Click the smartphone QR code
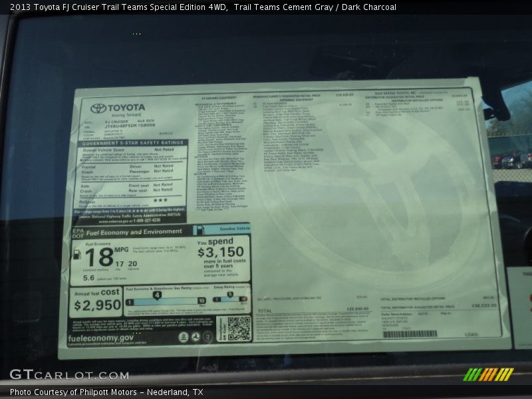This screenshot has width=532, height=399. pos(238,329)
